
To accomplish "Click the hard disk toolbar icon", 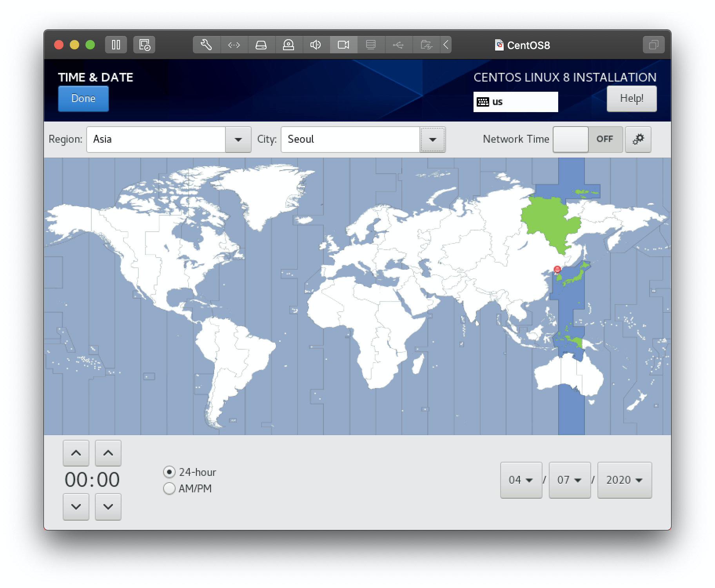I will (261, 45).
